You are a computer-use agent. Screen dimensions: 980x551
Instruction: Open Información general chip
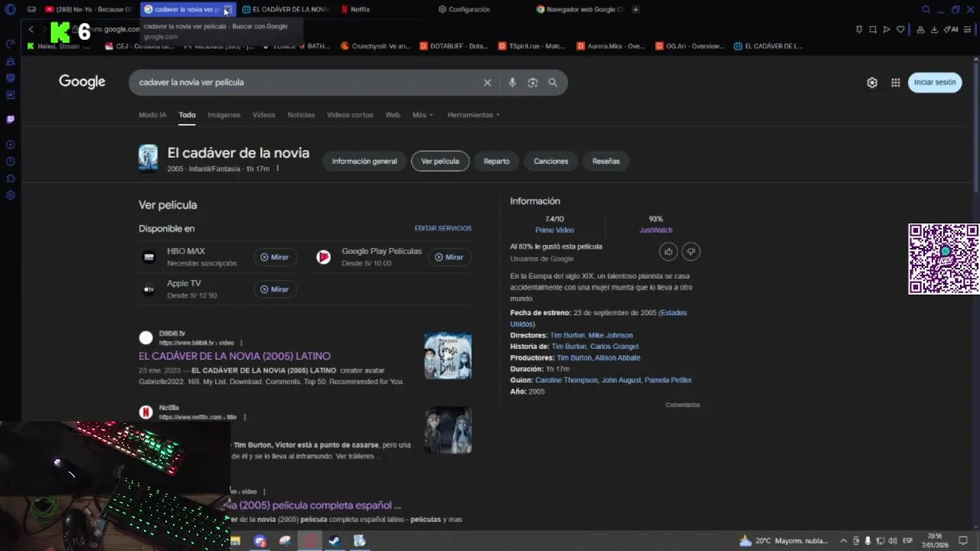tap(364, 161)
